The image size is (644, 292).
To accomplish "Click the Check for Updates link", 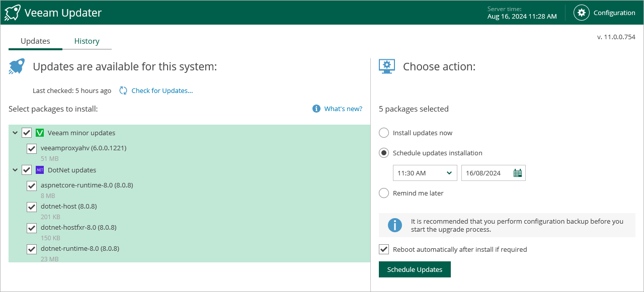I will (162, 90).
